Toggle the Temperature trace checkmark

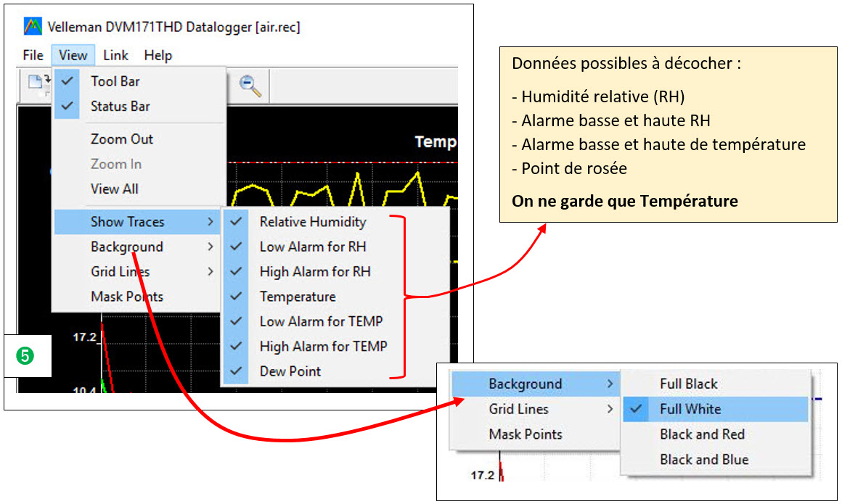click(x=298, y=297)
